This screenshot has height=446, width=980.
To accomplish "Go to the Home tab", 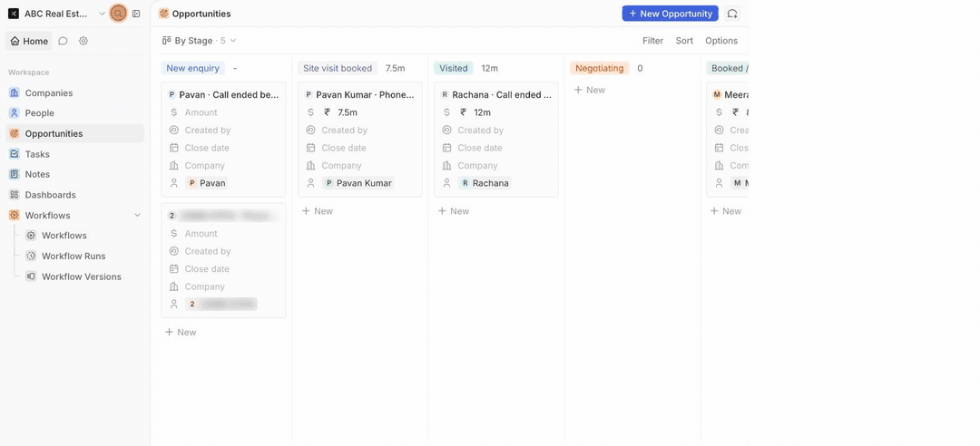I will (x=29, y=41).
